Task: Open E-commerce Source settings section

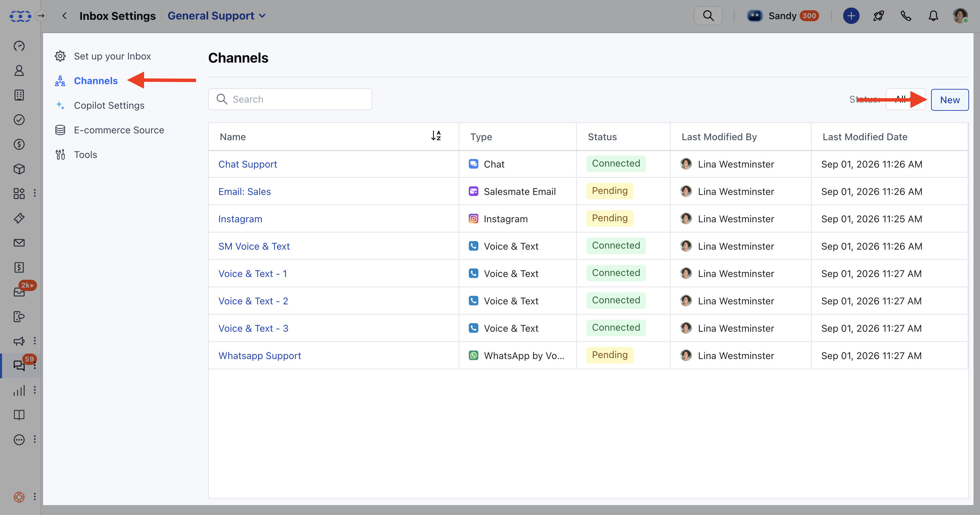Action: (119, 130)
